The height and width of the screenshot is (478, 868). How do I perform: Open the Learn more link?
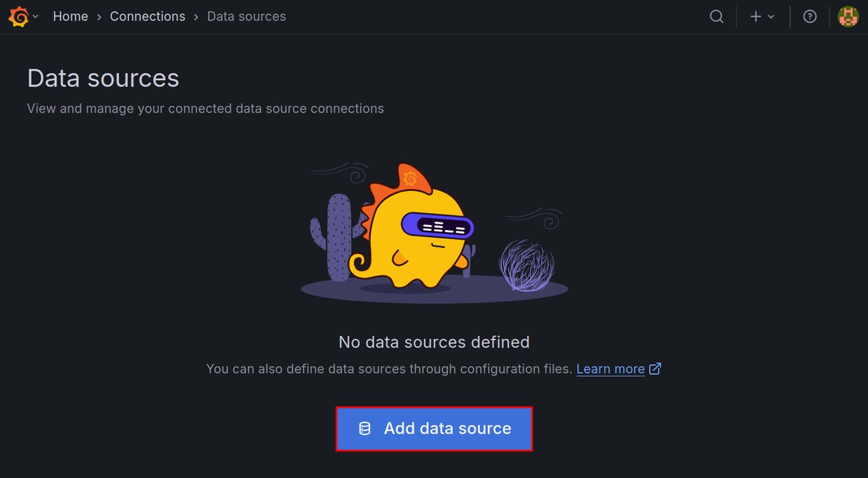pos(610,368)
